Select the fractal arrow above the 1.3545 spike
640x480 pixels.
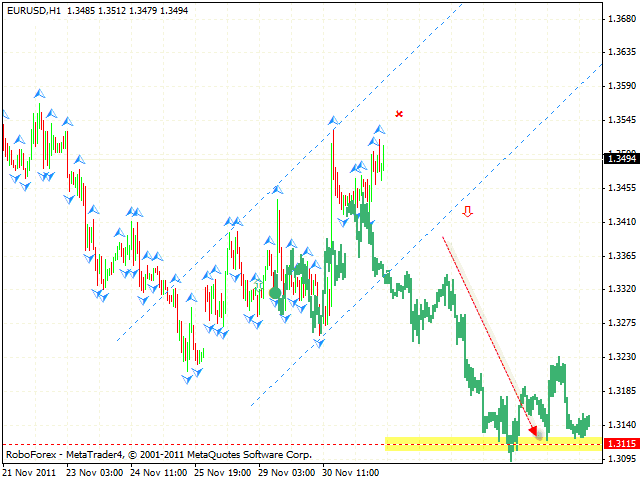pyautogui.click(x=334, y=120)
